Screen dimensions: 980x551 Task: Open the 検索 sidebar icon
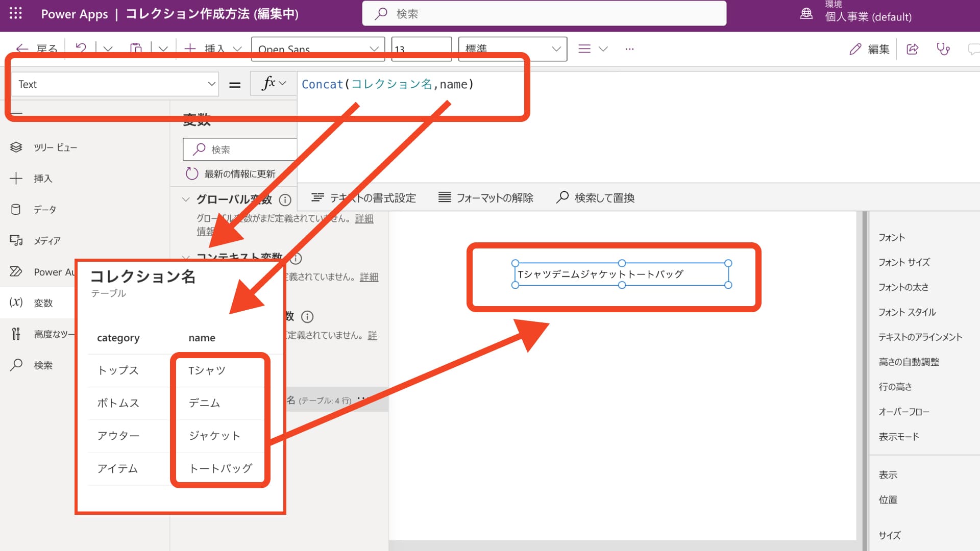point(15,365)
